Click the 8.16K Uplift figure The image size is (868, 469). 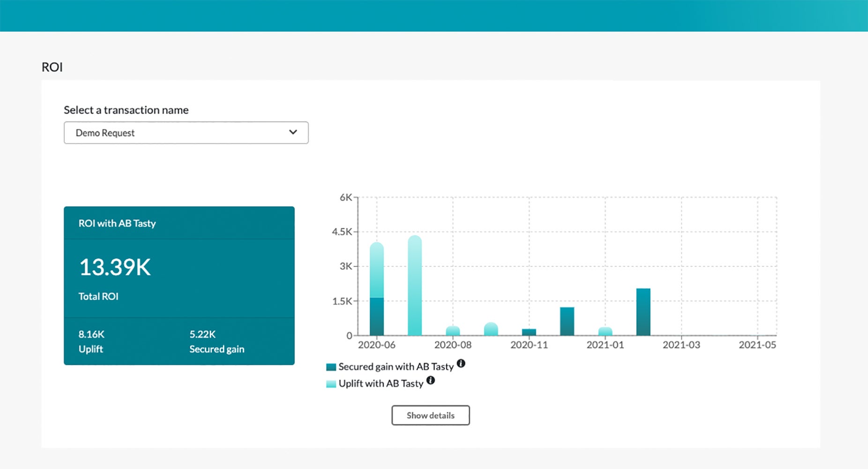point(91,334)
